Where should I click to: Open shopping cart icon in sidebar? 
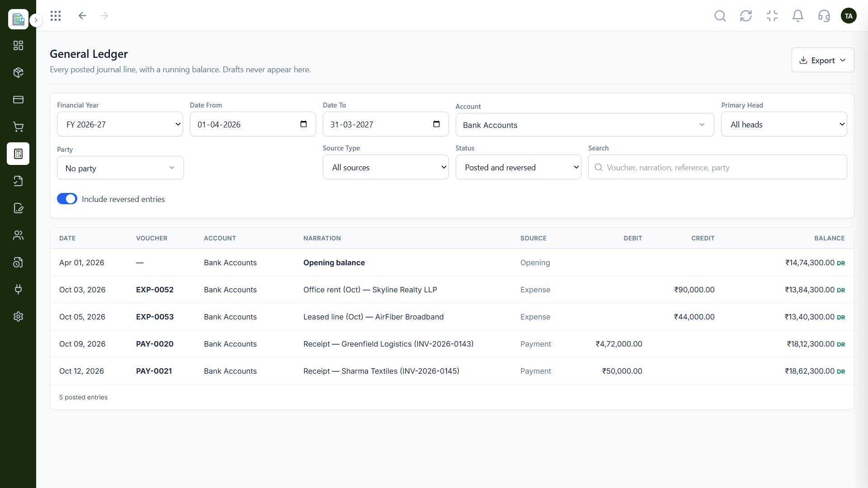(x=18, y=127)
